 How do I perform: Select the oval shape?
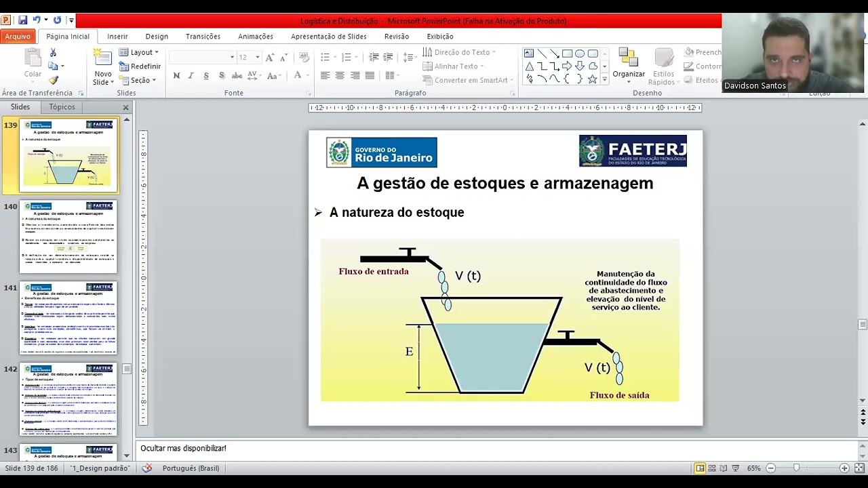tap(580, 54)
